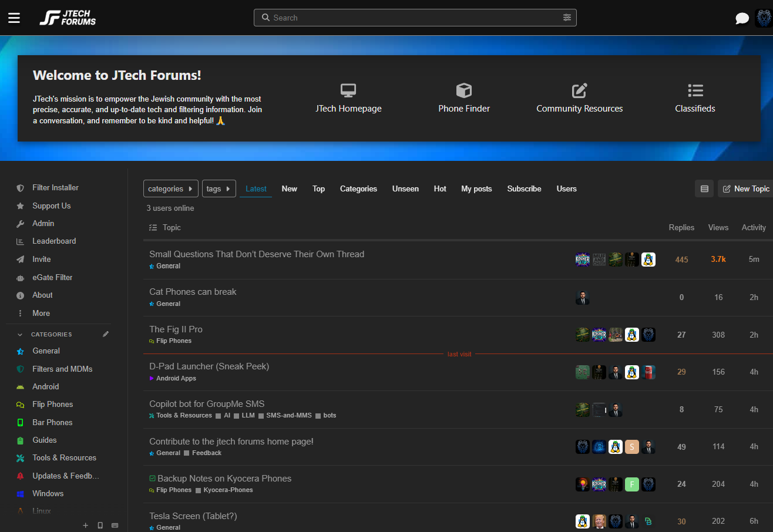
Task: Switch to the Hot tab
Action: (440, 188)
